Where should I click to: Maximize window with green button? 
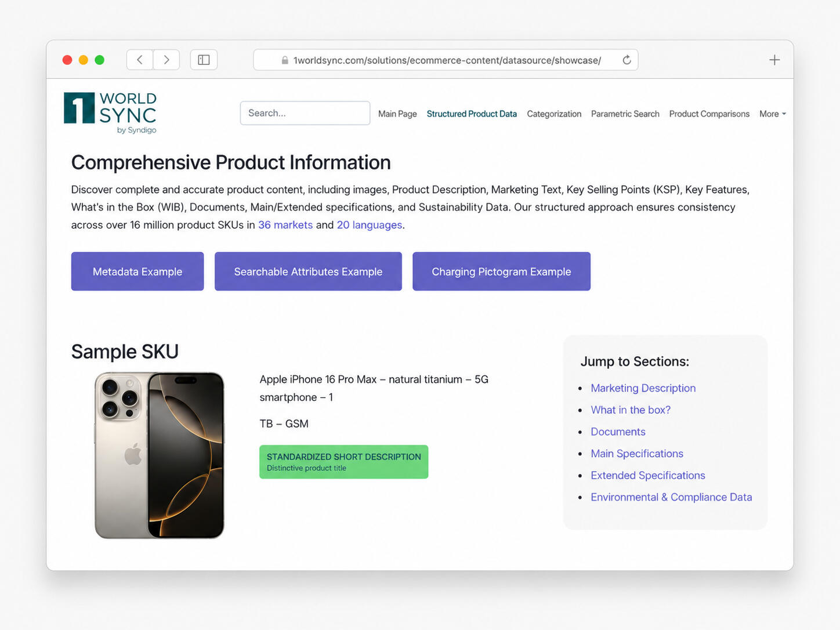100,60
